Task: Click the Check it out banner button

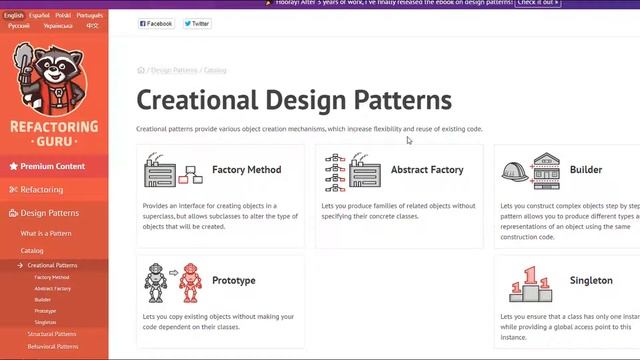Action: pos(538,3)
